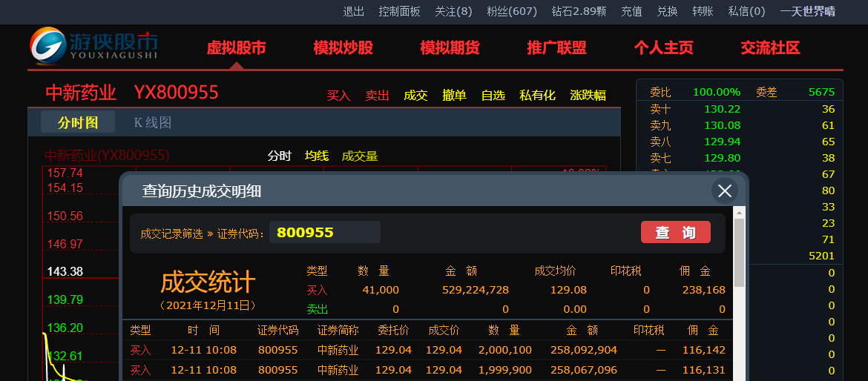The width and height of the screenshot is (868, 381).
Task: Click the 委托价 column header
Action: [x=393, y=330]
